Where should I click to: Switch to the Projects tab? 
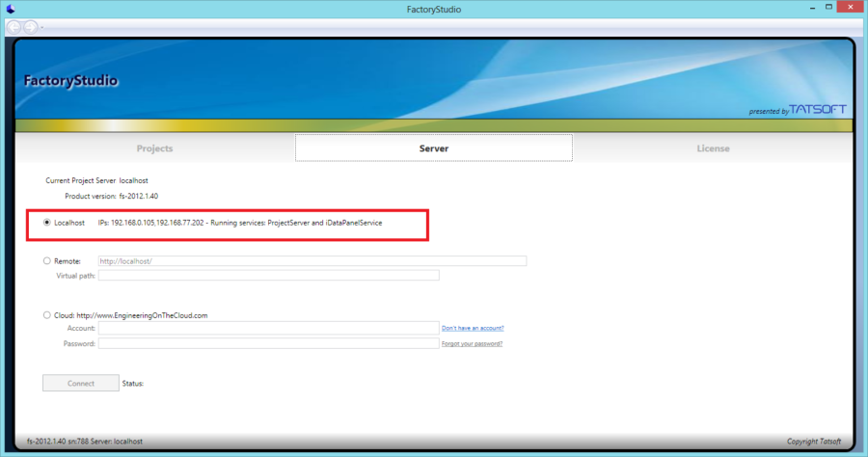click(155, 148)
